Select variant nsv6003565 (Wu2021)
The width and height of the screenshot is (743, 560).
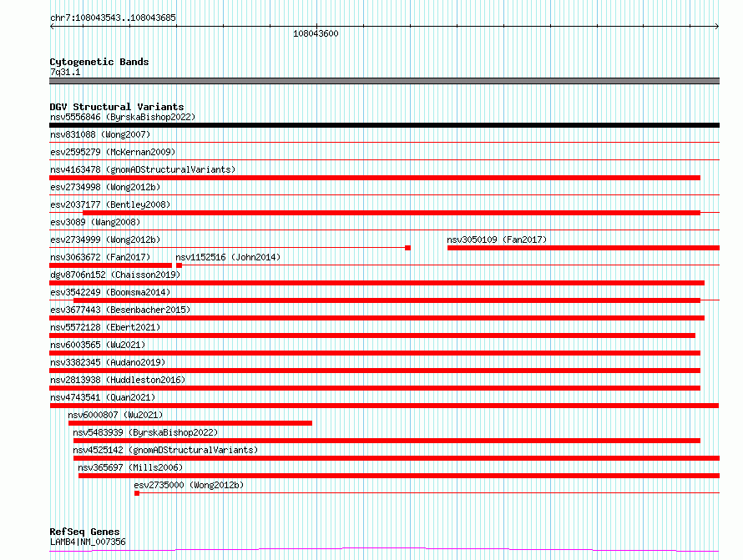point(98,345)
